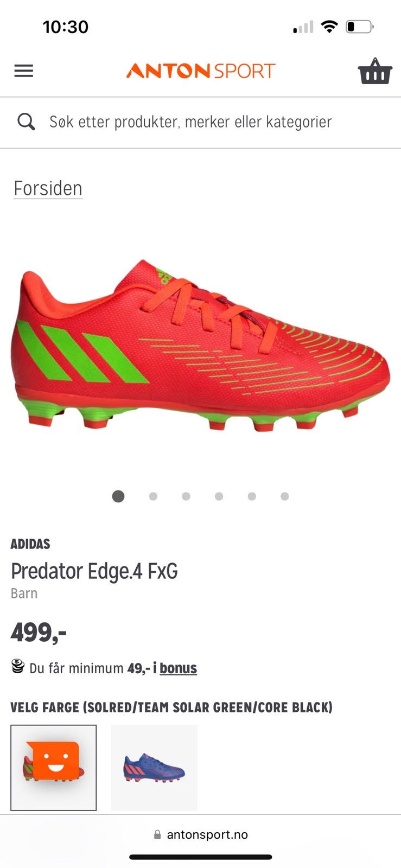
Task: Open the hamburger menu
Action: point(24,71)
